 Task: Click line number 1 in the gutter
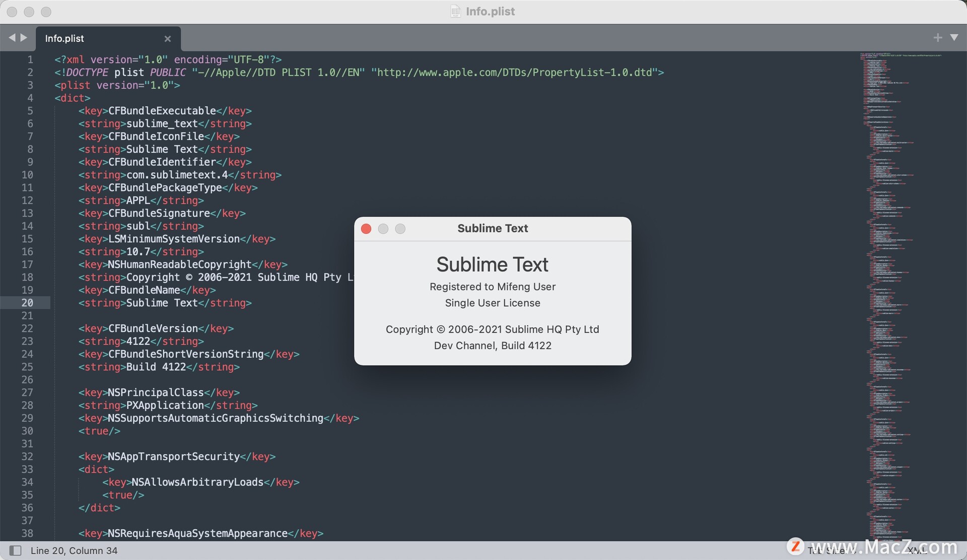pos(30,59)
